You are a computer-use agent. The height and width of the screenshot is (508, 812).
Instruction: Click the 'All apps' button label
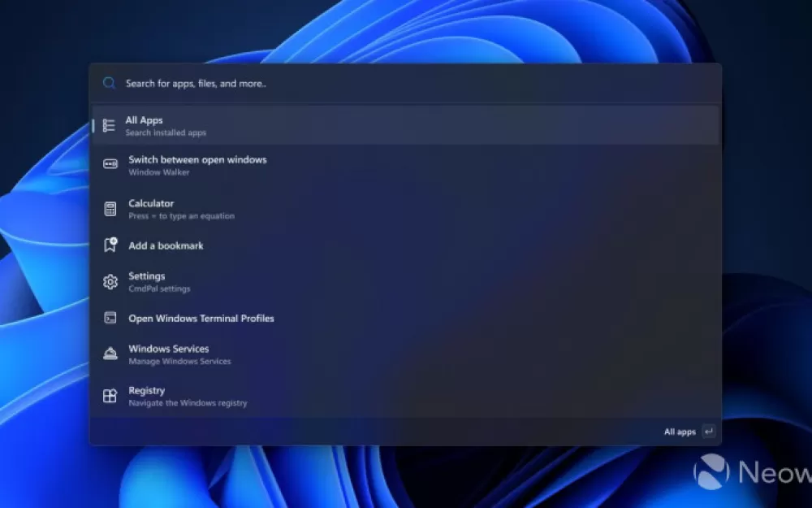(680, 432)
